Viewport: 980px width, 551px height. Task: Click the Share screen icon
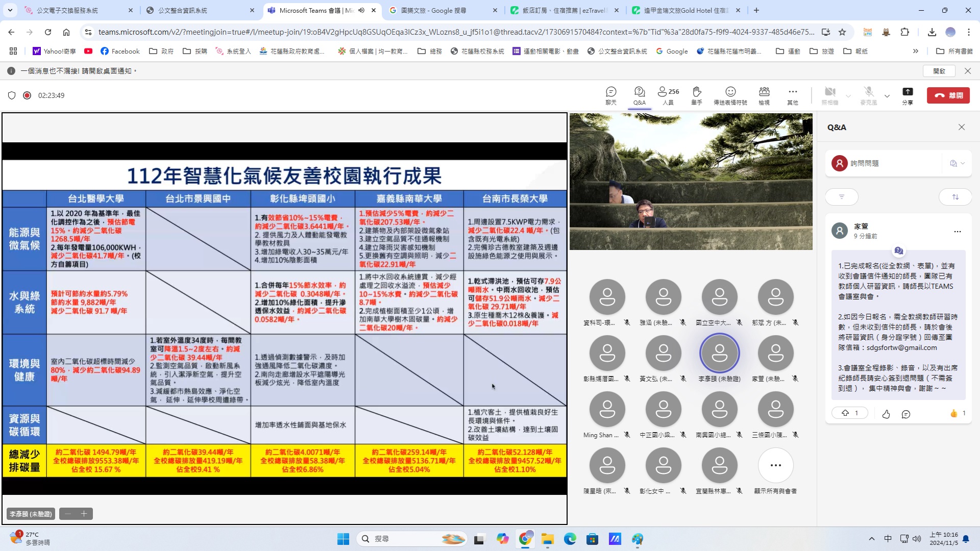tap(907, 95)
